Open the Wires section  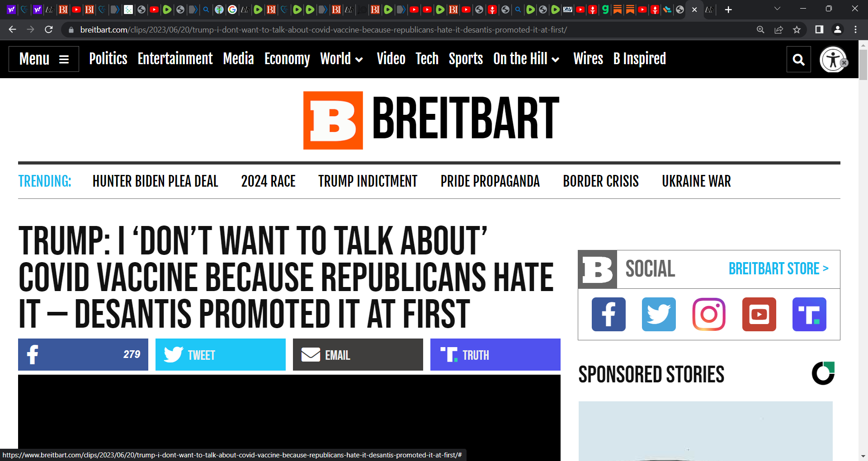point(588,59)
